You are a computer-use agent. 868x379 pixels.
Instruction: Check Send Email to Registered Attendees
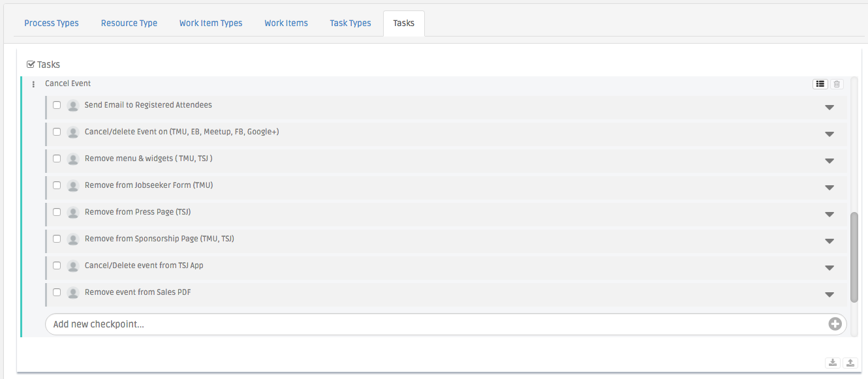pyautogui.click(x=57, y=105)
